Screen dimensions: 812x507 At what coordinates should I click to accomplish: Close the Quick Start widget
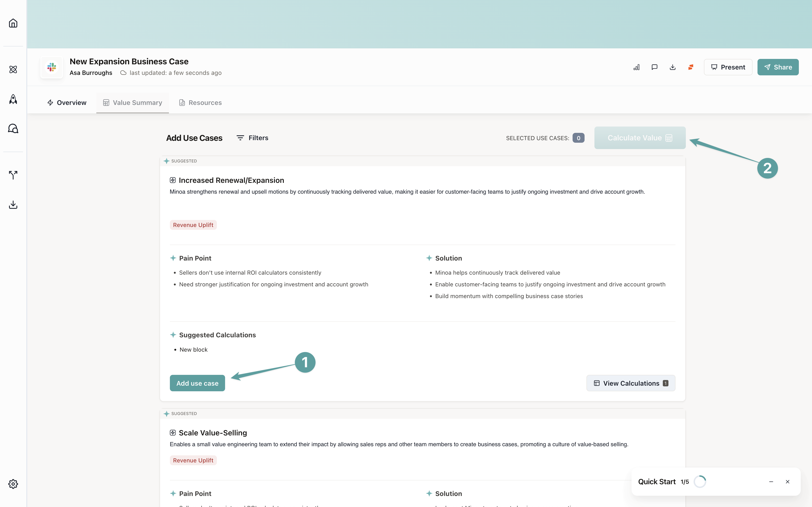(x=788, y=481)
